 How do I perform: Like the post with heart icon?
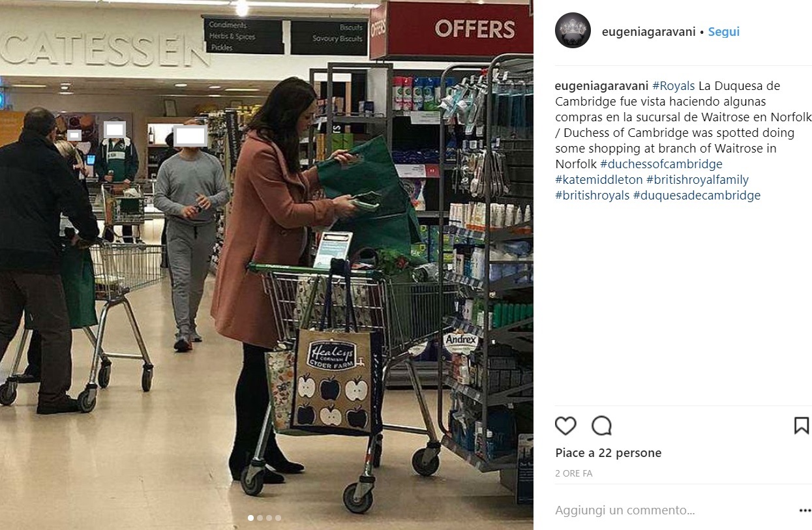click(565, 426)
